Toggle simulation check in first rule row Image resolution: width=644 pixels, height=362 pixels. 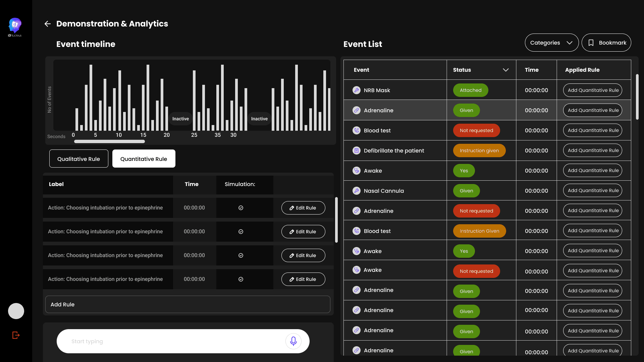[241, 208]
